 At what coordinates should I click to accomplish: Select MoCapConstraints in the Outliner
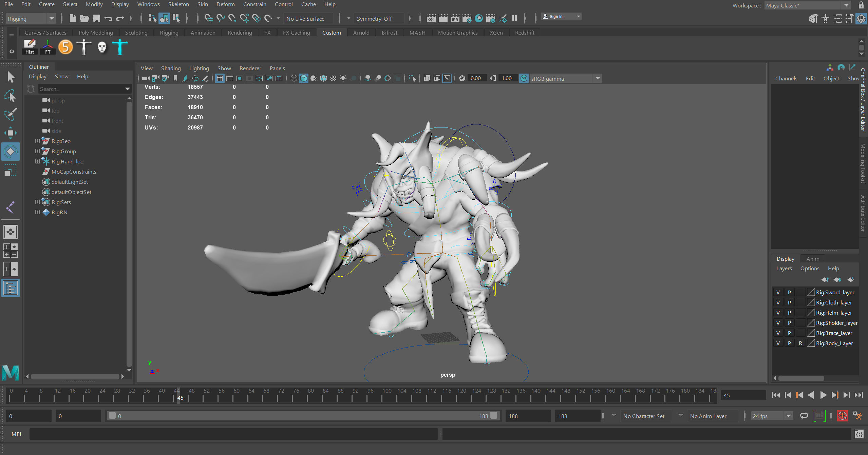coord(74,172)
